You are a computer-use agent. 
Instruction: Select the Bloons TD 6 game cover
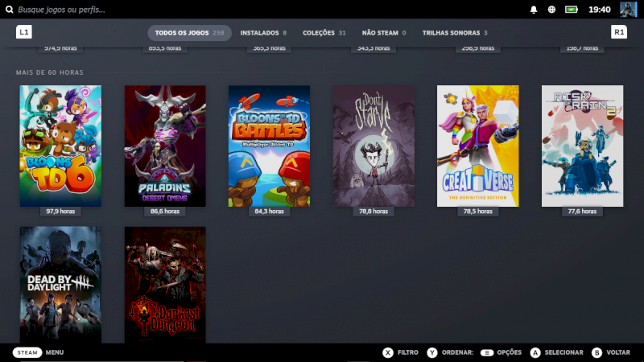coord(60,146)
